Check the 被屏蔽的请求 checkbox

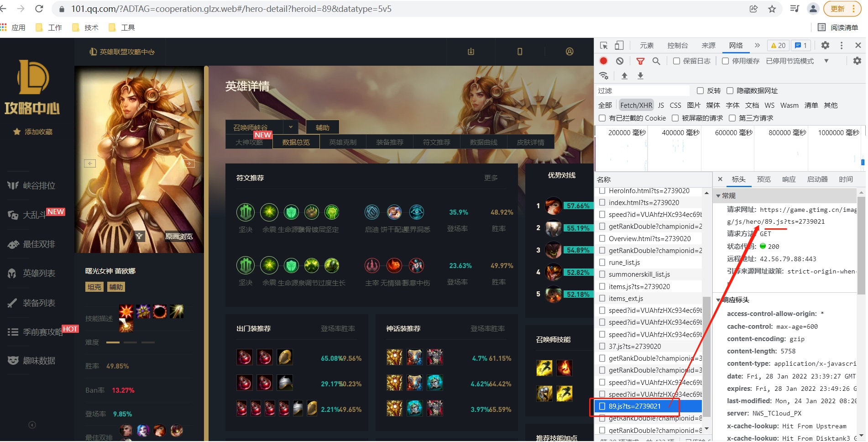tap(675, 118)
